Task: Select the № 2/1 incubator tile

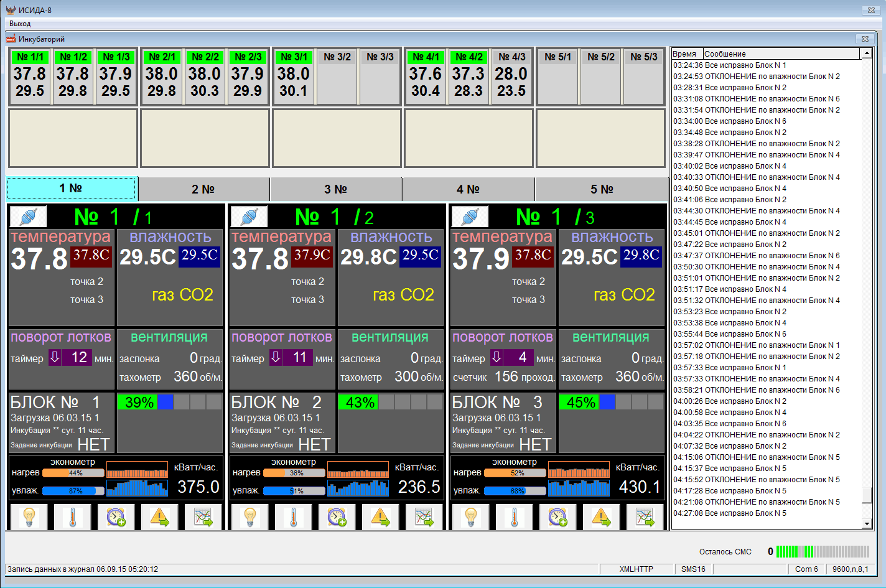Action: pos(162,76)
